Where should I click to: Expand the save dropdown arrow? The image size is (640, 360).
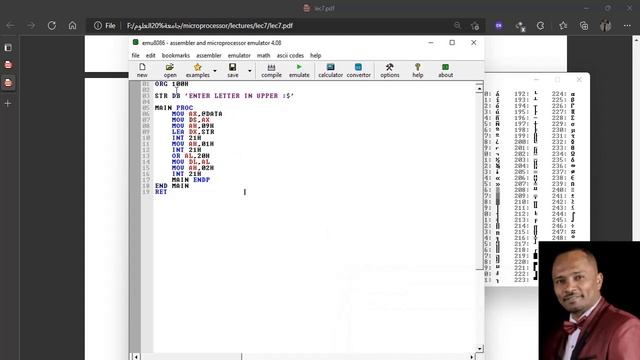[x=250, y=71]
